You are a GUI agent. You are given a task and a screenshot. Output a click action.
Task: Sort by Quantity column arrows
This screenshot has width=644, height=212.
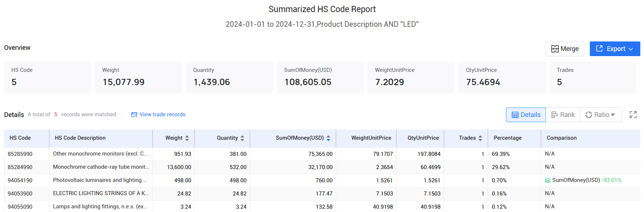pyautogui.click(x=242, y=138)
